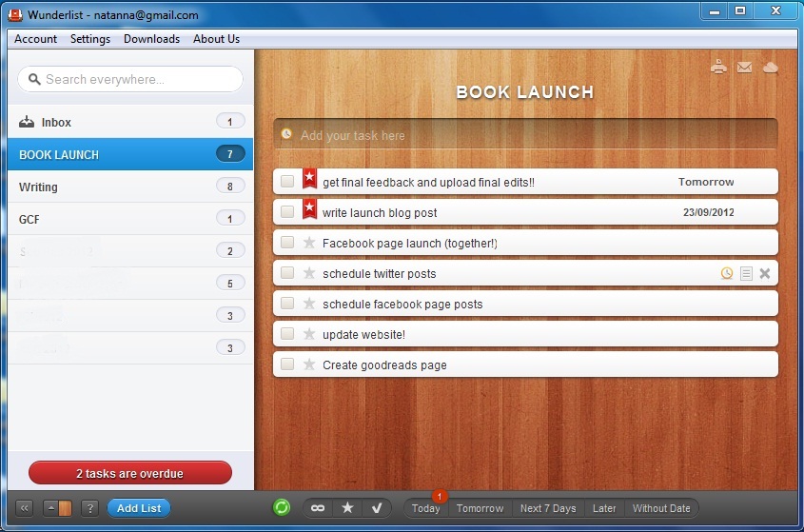Click the clock icon in add-task field

pyautogui.click(x=286, y=134)
